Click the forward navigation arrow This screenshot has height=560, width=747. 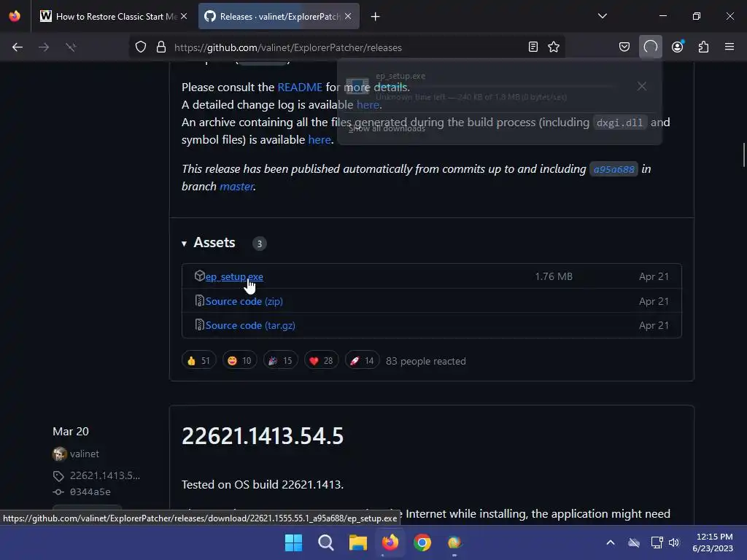tap(44, 47)
